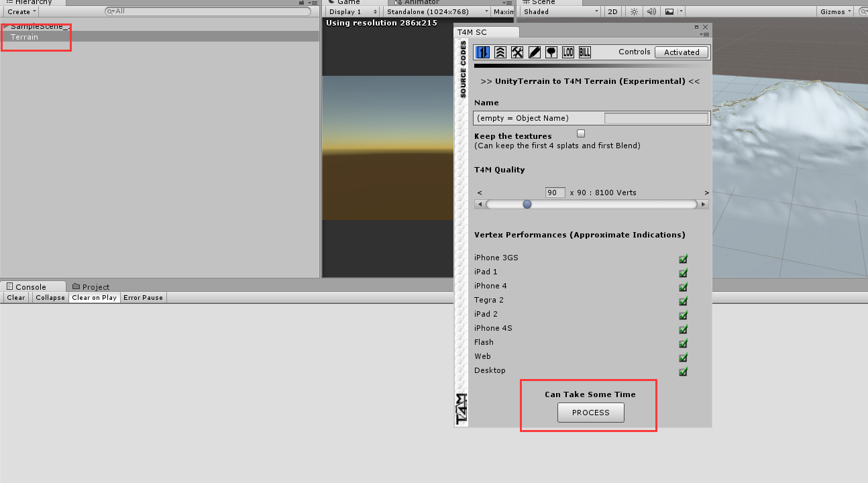Viewport: 868px width, 483px height.
Task: Open the Hierarchy Create dropdown
Action: coord(21,11)
